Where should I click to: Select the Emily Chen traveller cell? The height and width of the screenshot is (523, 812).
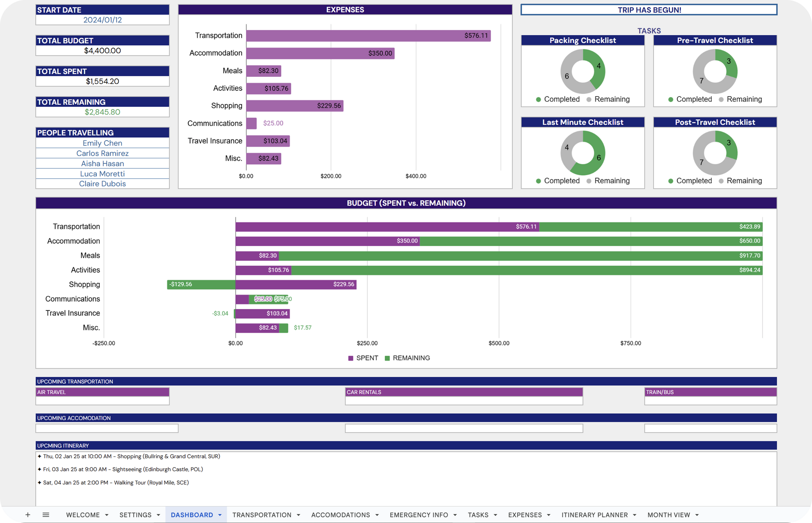[102, 143]
